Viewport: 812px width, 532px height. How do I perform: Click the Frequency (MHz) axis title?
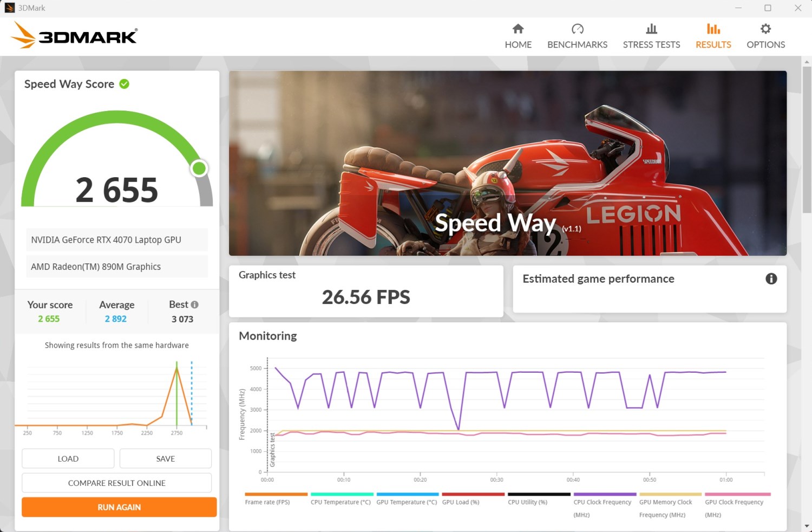[x=242, y=414]
